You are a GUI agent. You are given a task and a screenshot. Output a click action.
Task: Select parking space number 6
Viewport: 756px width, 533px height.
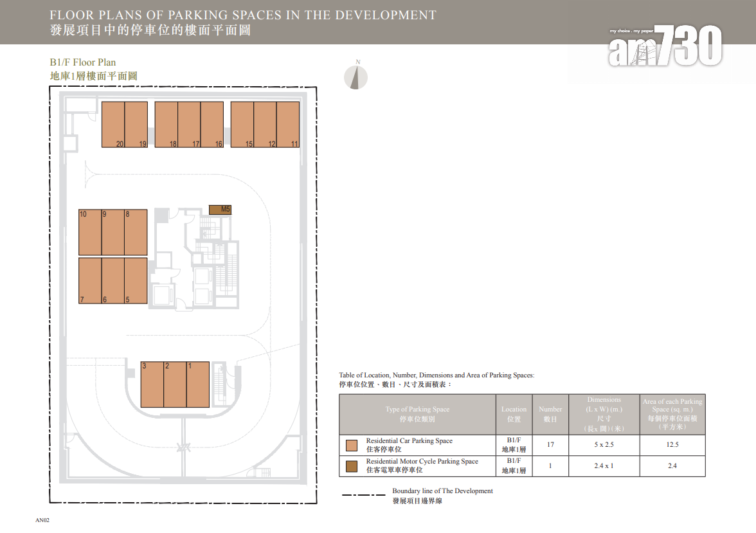[x=113, y=280]
